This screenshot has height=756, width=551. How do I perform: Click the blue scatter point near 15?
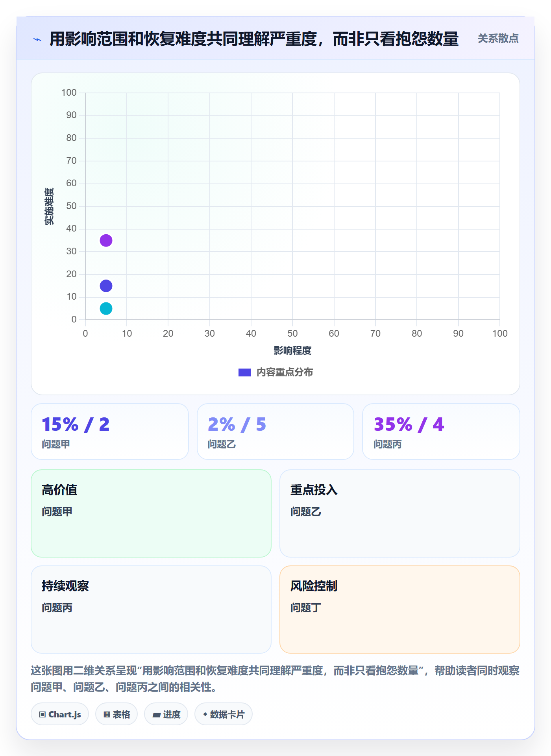pos(106,286)
